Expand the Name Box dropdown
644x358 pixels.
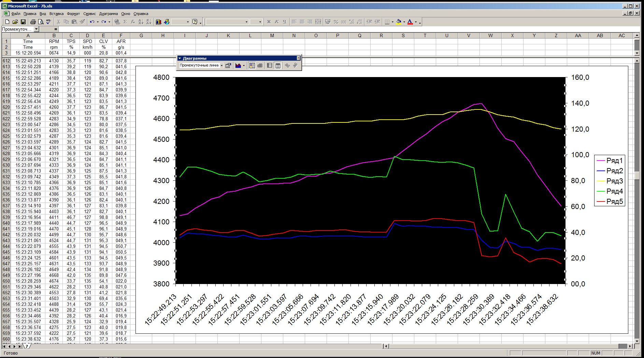37,29
